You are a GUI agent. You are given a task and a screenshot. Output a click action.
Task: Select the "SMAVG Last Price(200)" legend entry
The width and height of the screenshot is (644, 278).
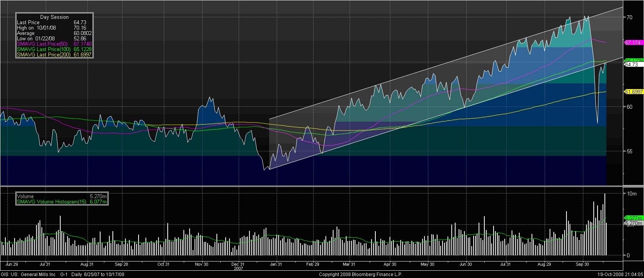point(44,55)
